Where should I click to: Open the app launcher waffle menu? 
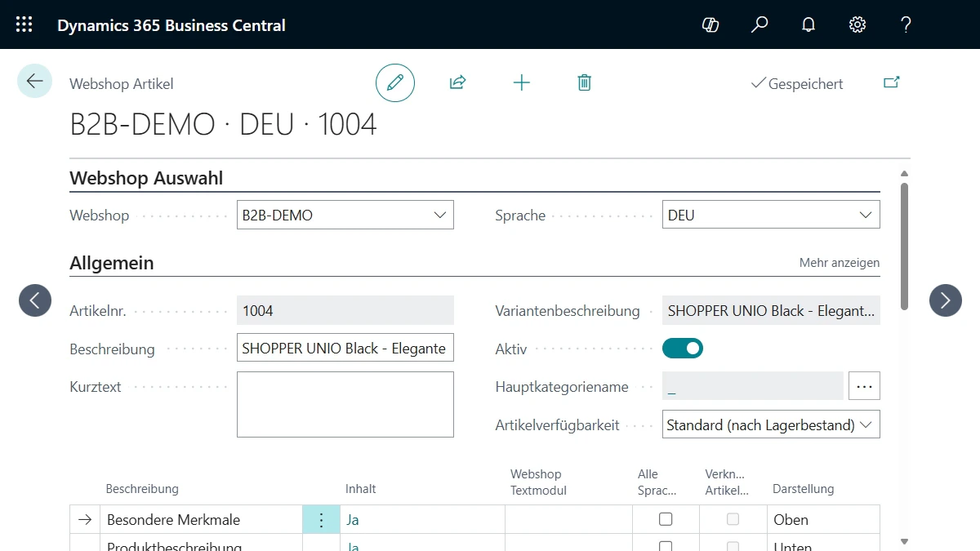(24, 24)
